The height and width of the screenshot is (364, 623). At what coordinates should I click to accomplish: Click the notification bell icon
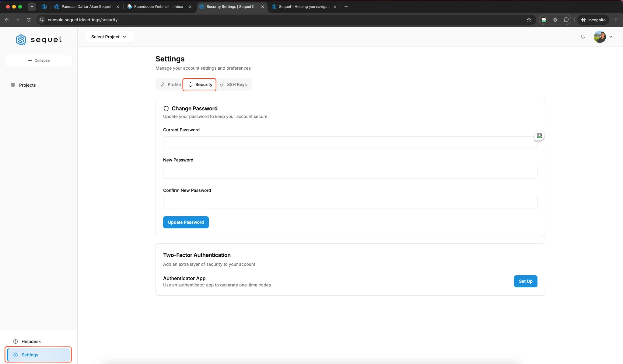pyautogui.click(x=583, y=37)
